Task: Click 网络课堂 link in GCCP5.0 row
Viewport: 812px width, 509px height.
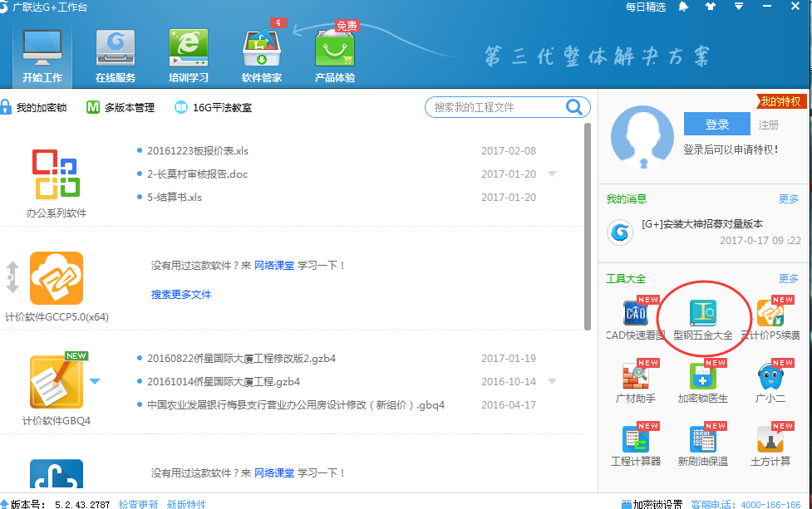Action: 274,266
